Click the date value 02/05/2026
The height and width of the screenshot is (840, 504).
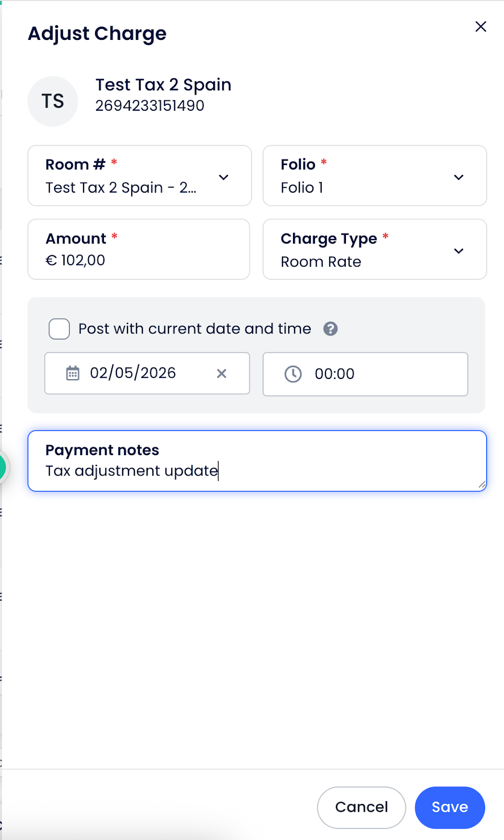coord(133,373)
